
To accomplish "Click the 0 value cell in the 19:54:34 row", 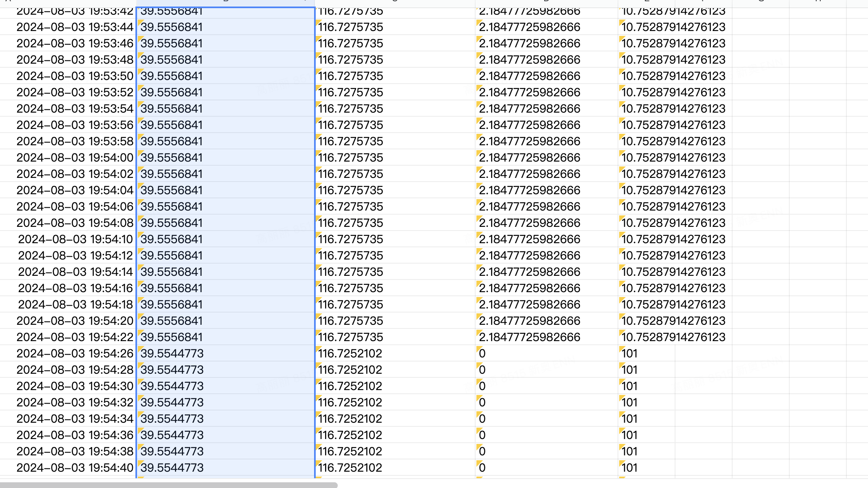I will pyautogui.click(x=482, y=419).
